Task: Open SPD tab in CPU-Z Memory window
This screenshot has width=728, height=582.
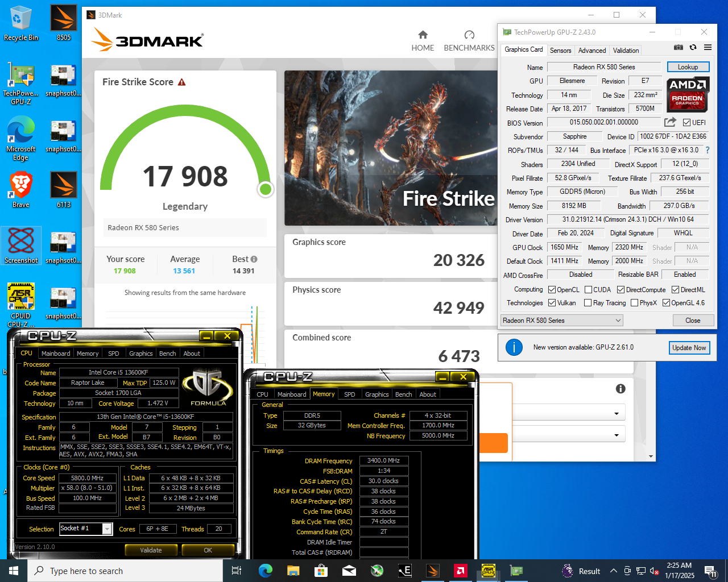Action: pos(349,394)
